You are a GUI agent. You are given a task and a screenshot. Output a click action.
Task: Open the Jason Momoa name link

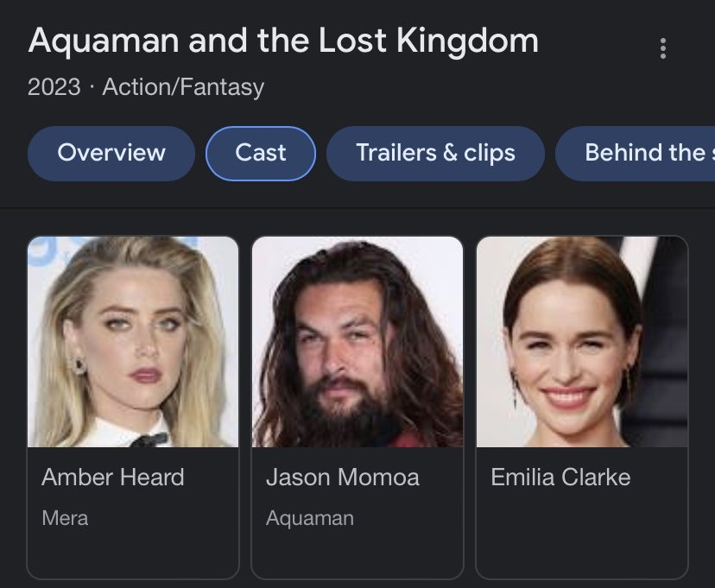(x=342, y=477)
